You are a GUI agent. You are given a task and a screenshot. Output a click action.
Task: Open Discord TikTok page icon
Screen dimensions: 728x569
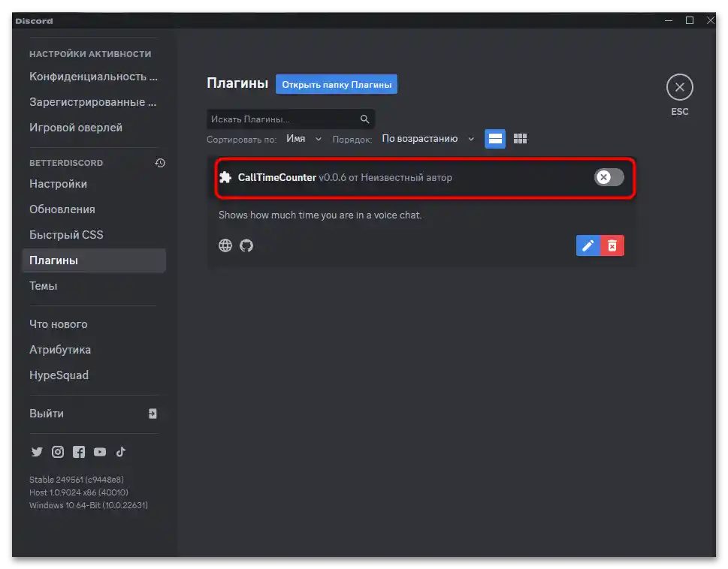coord(121,452)
